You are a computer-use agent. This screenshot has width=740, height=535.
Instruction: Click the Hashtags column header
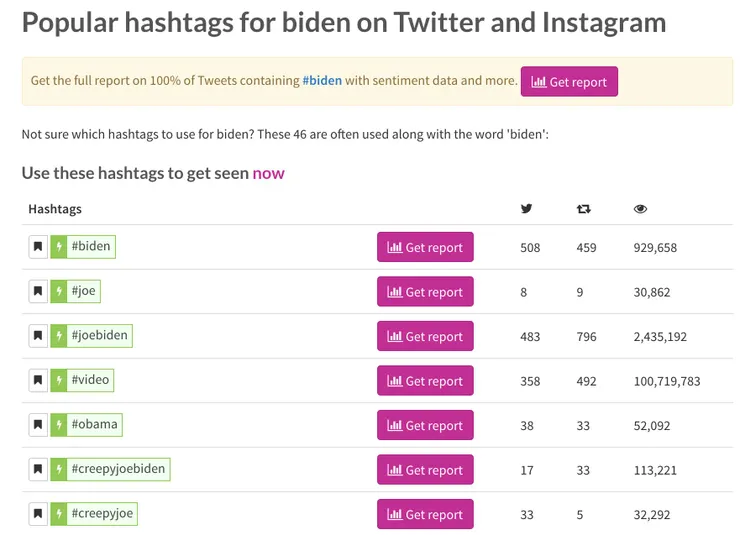pos(55,209)
